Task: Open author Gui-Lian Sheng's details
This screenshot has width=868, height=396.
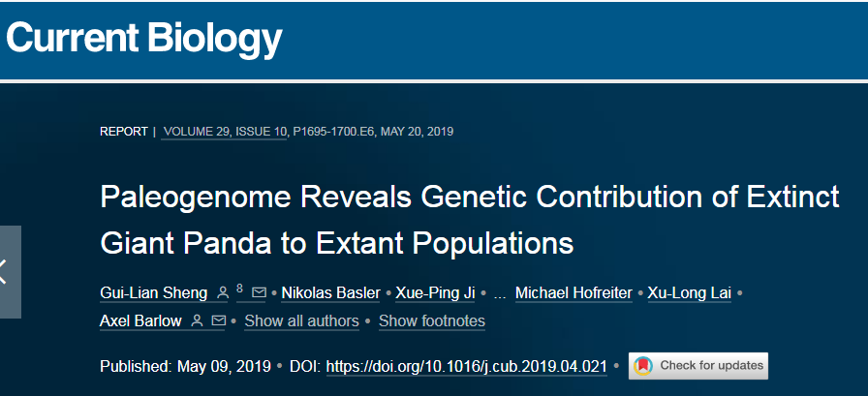Action: [x=153, y=293]
